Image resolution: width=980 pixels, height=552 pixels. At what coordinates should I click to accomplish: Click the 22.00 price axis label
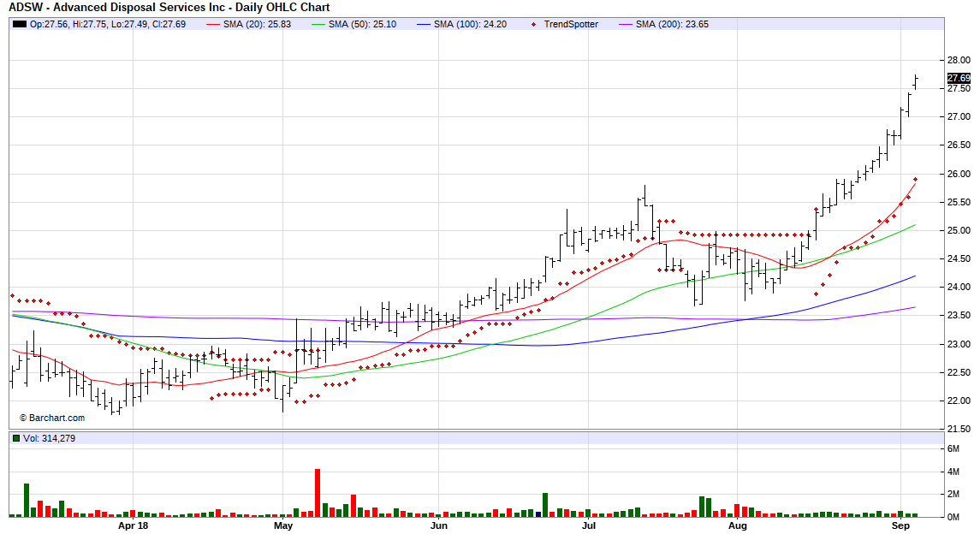point(959,401)
